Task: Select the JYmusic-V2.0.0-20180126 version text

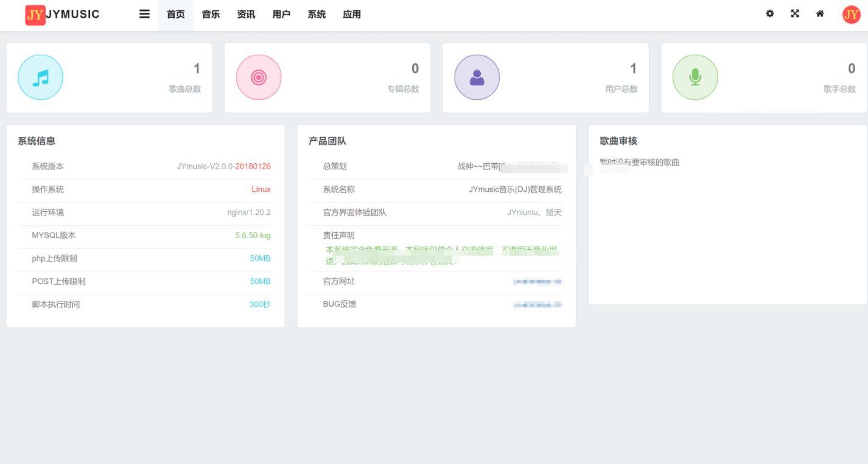Action: coord(224,166)
